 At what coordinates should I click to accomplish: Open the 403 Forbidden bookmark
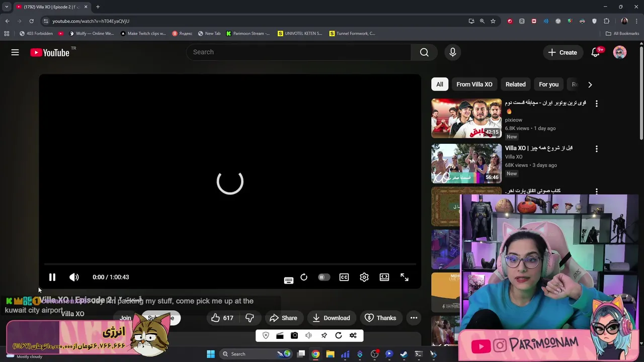(x=36, y=34)
